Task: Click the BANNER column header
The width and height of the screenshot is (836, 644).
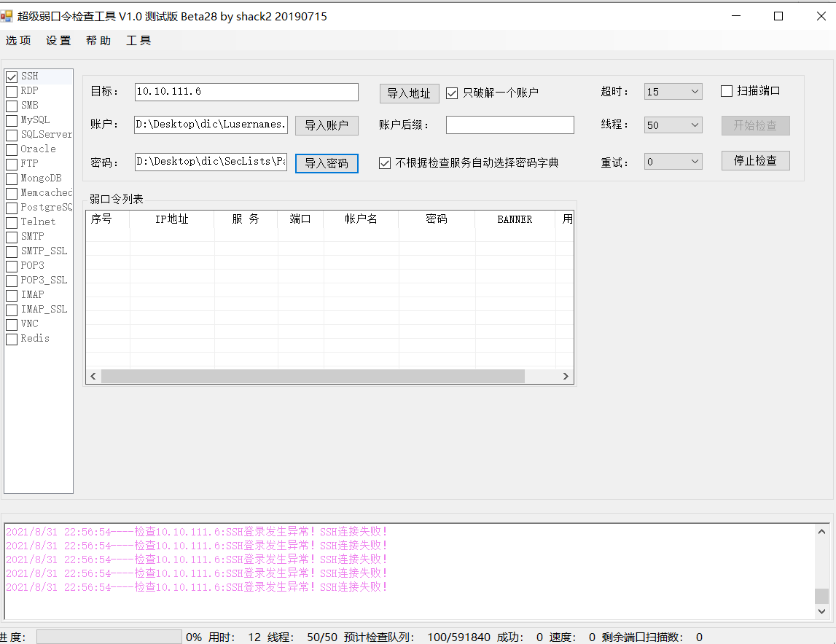Action: pyautogui.click(x=515, y=219)
